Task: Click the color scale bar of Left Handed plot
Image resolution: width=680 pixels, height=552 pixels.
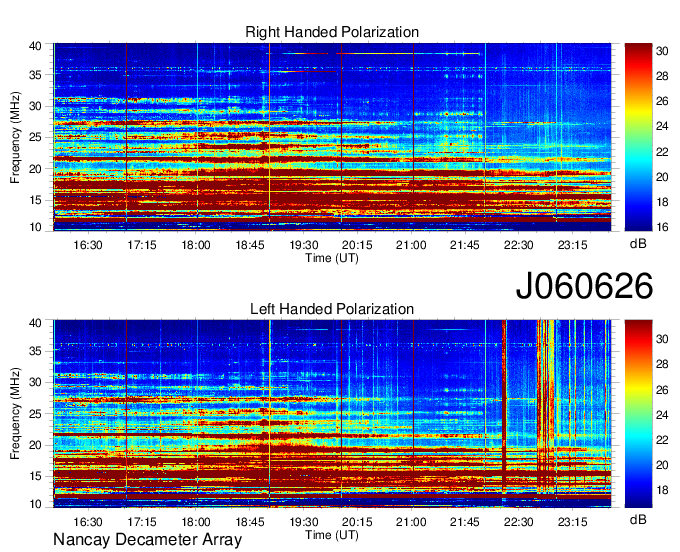Action: 638,414
